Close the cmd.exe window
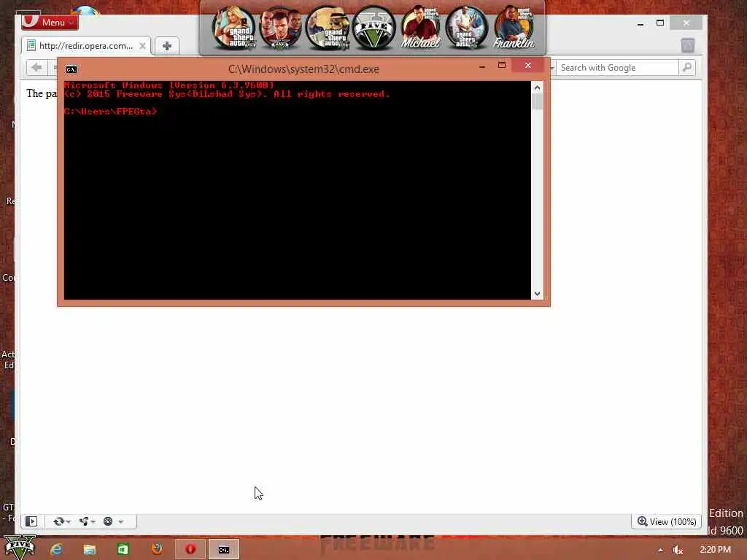The height and width of the screenshot is (560, 747). pyautogui.click(x=528, y=65)
